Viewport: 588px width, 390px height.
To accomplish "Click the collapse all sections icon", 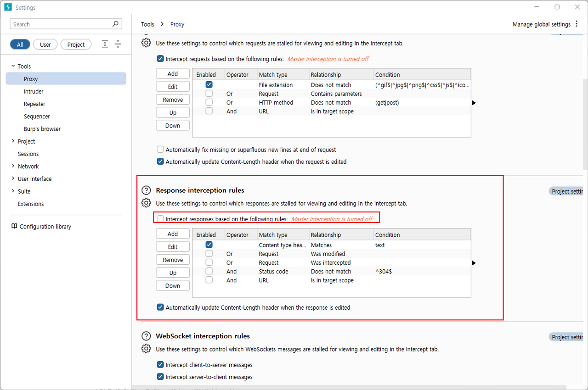I will tap(118, 44).
